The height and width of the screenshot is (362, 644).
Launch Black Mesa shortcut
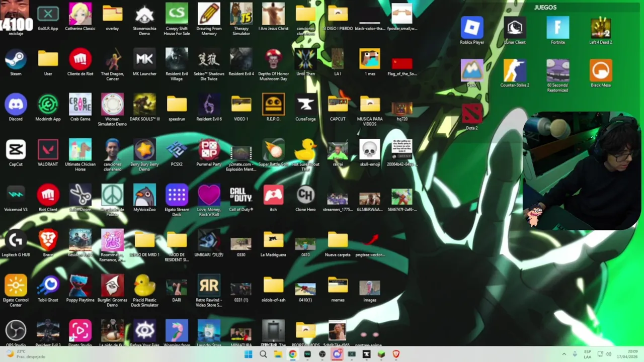[x=601, y=74]
